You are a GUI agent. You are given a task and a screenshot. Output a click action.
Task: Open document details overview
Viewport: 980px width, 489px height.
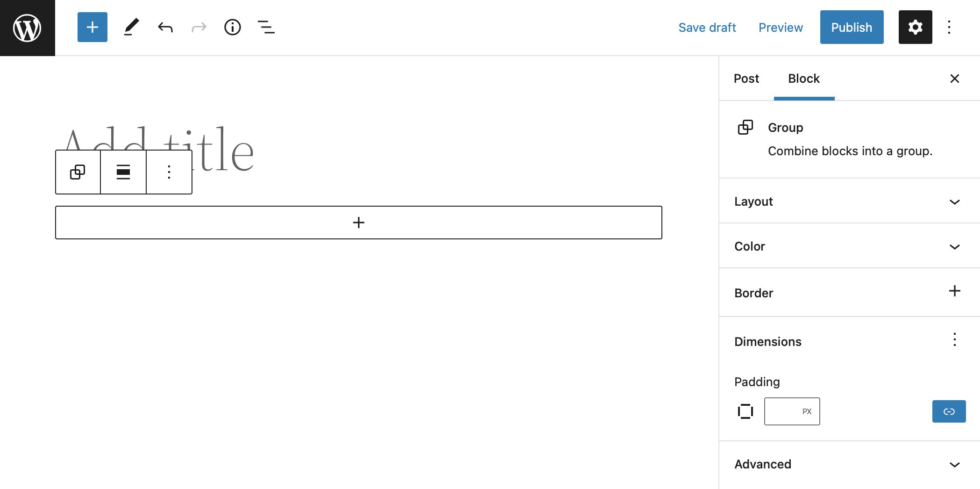click(232, 27)
